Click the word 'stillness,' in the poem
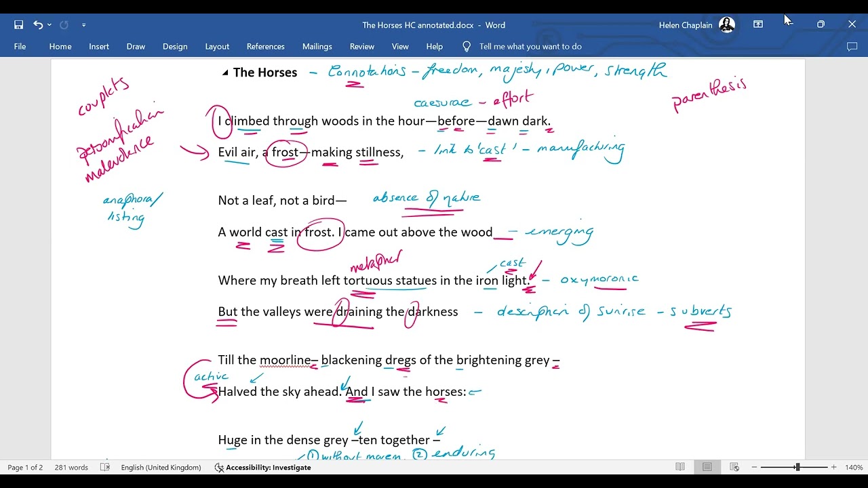The width and height of the screenshot is (868, 488). tap(380, 152)
